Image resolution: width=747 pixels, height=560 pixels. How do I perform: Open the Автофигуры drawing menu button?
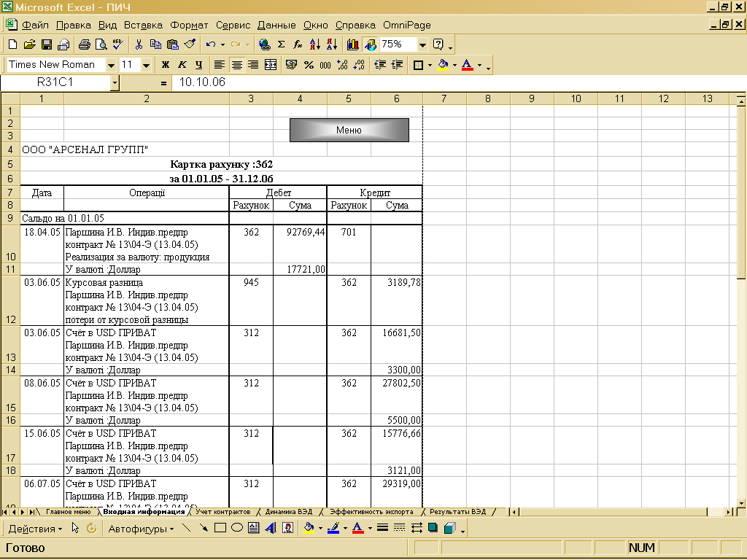tap(141, 529)
